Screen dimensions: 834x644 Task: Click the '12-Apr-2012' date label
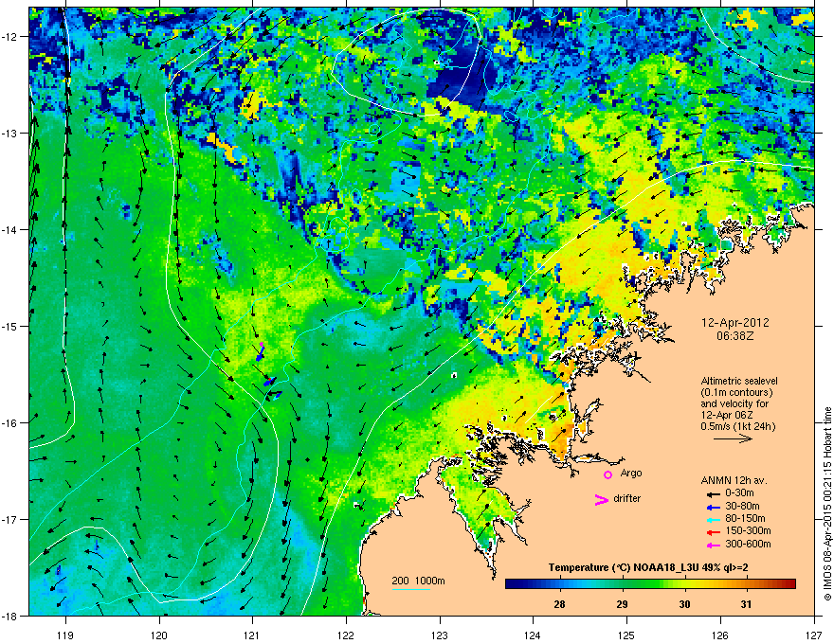tap(735, 323)
